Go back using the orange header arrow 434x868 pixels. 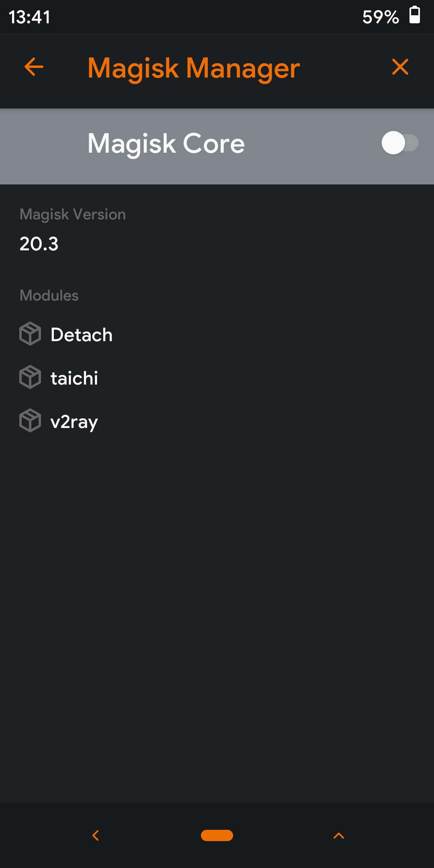coord(34,67)
